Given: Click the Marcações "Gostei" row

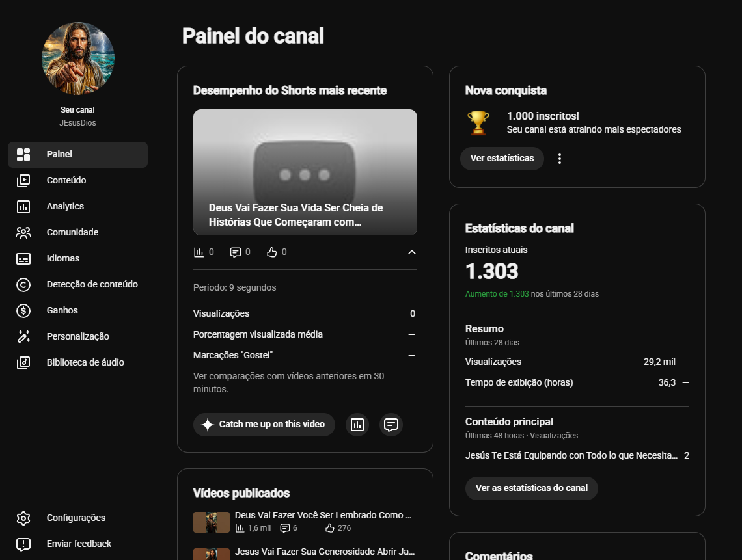Looking at the screenshot, I should click(305, 355).
